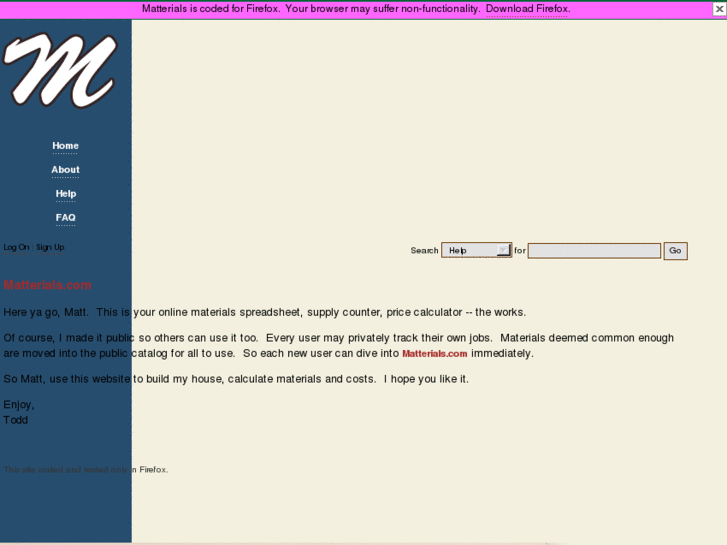Click the 'So Matt, use this website' sentence
Viewport: 727px width, 545px height.
pos(236,379)
